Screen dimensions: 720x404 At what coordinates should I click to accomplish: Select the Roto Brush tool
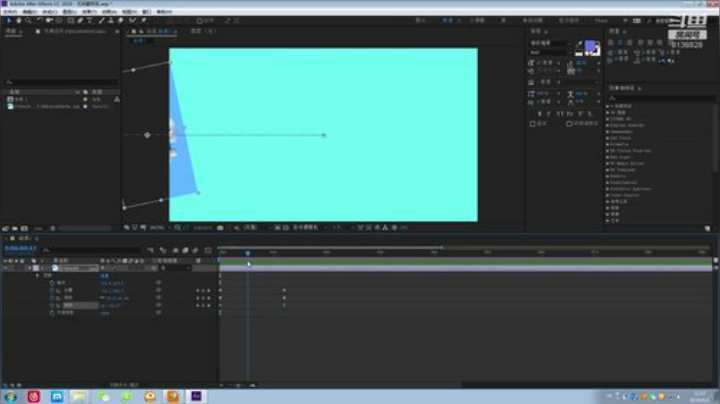point(132,21)
